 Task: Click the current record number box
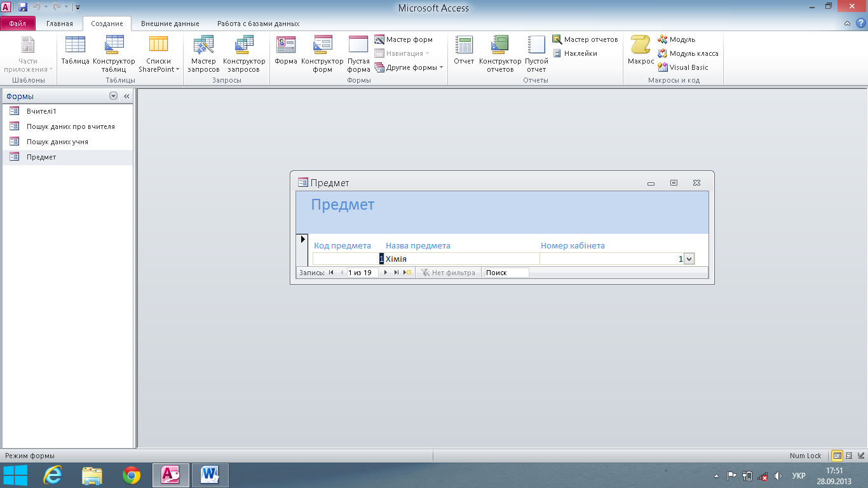(362, 272)
